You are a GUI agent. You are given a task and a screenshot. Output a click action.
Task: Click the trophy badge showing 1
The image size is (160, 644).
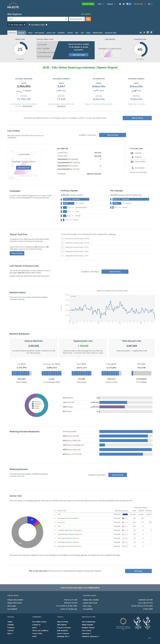point(129,4)
